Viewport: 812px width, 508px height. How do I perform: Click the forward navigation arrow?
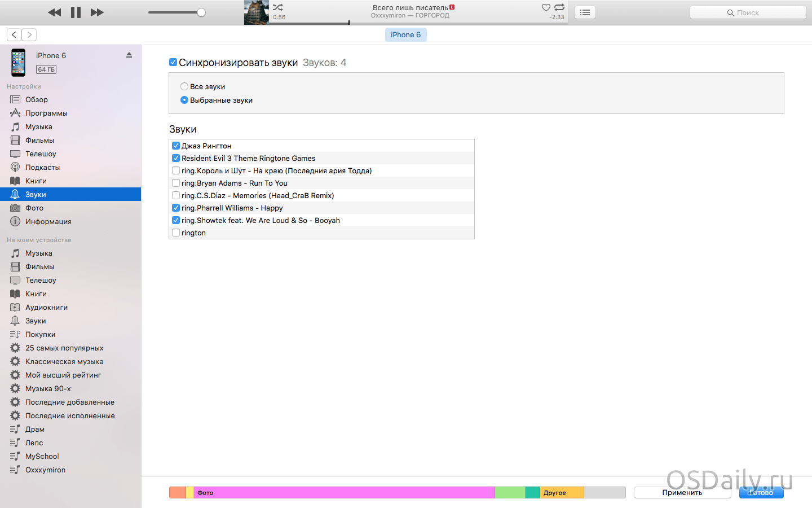[29, 34]
